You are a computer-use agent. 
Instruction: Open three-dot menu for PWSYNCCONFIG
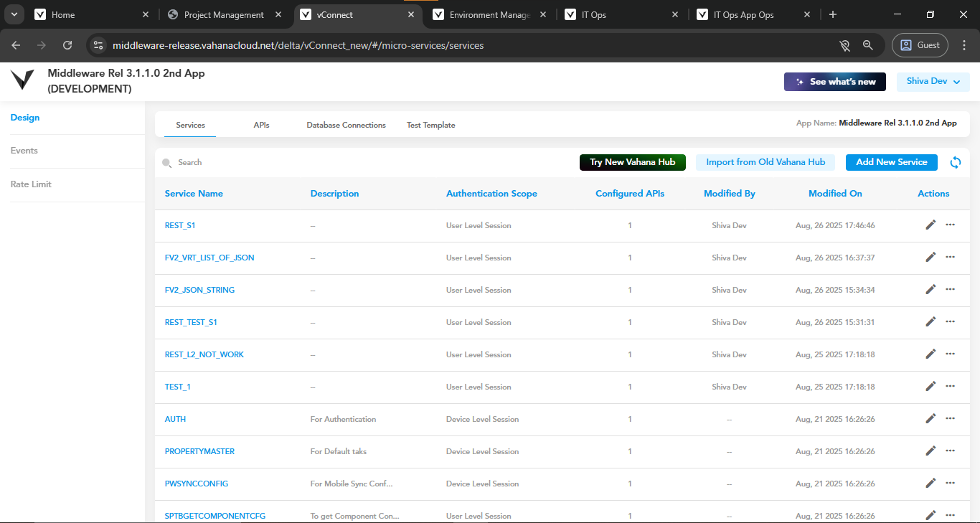pos(951,483)
